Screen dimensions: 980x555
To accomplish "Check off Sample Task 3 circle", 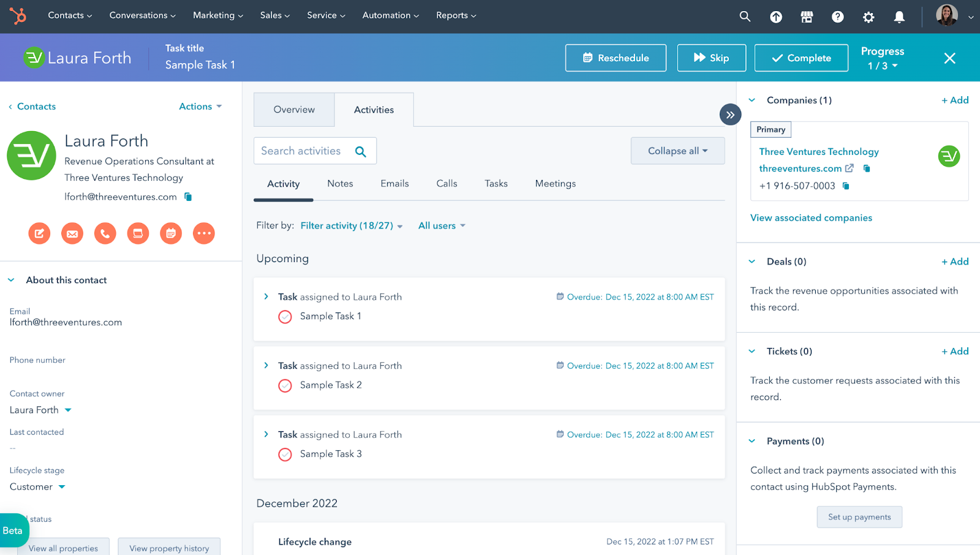I will coord(285,455).
